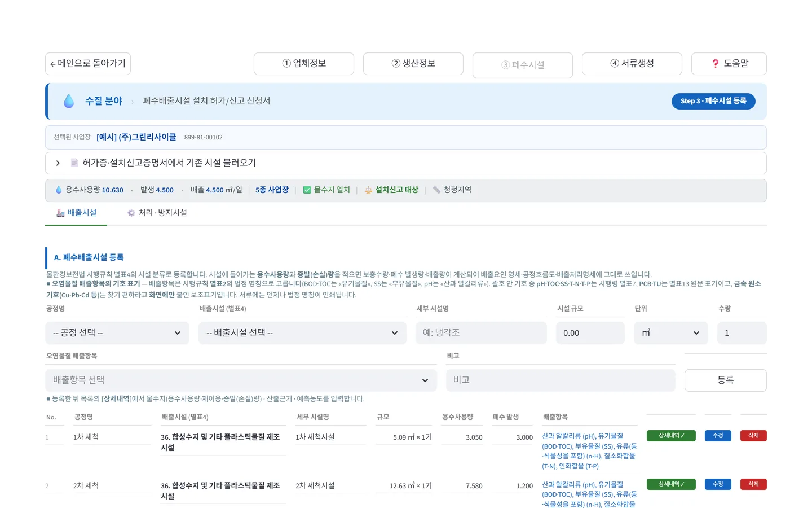This screenshot has width=812, height=508.
Task: Click 수정 for the 2차 세척 row
Action: tap(718, 484)
